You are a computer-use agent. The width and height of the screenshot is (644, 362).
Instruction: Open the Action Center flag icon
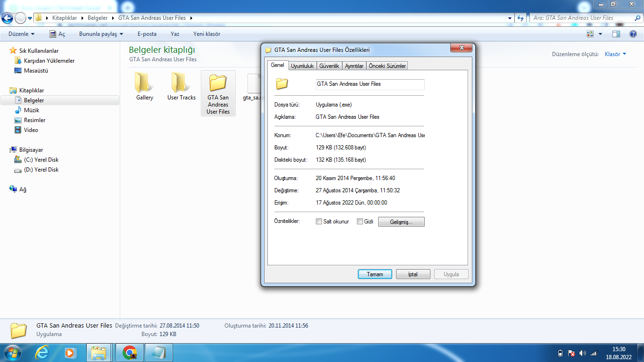571,353
